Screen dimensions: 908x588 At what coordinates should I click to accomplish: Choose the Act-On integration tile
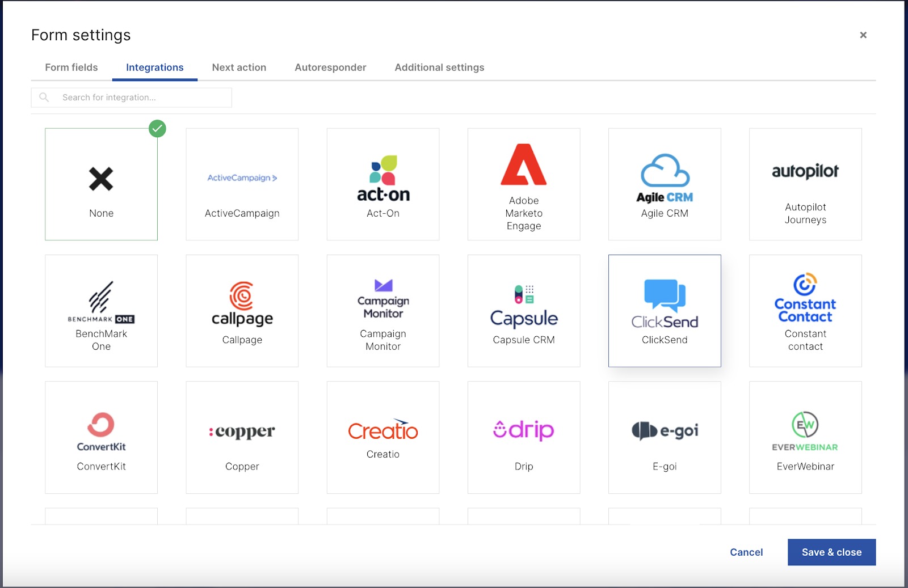[x=382, y=184]
